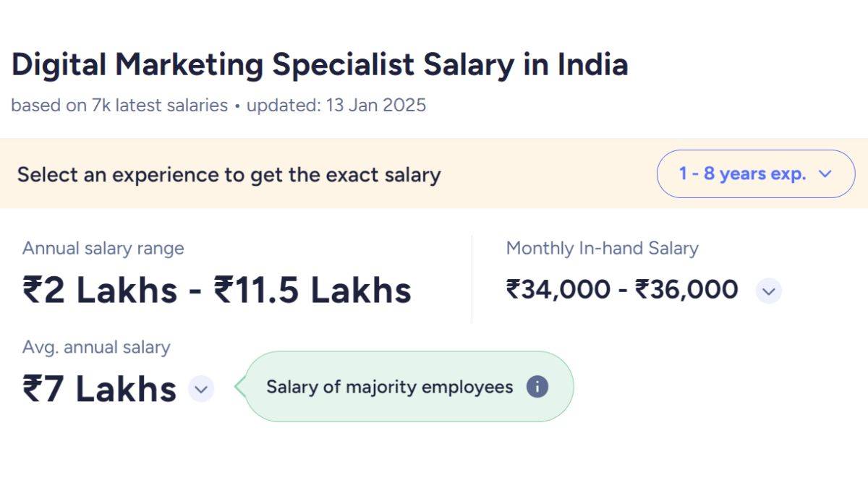The height and width of the screenshot is (488, 868).
Task: Expand the Avg. annual salary breakdown
Action: tap(200, 390)
